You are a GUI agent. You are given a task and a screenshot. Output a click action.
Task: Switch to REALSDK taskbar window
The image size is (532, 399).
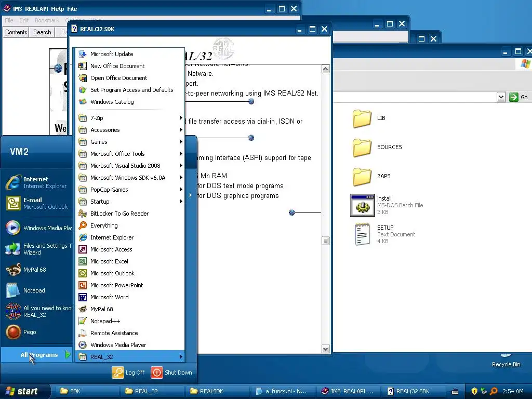[x=217, y=391]
